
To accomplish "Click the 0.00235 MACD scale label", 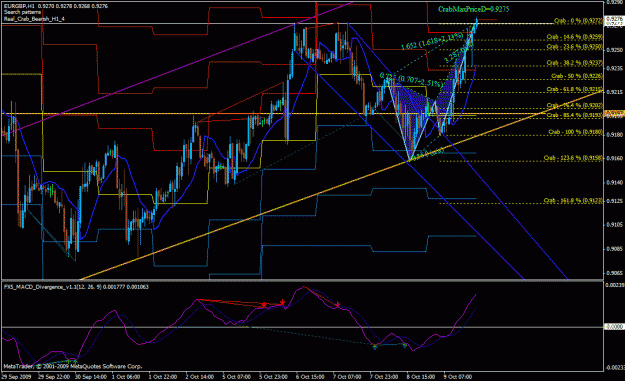I will 615,285.
